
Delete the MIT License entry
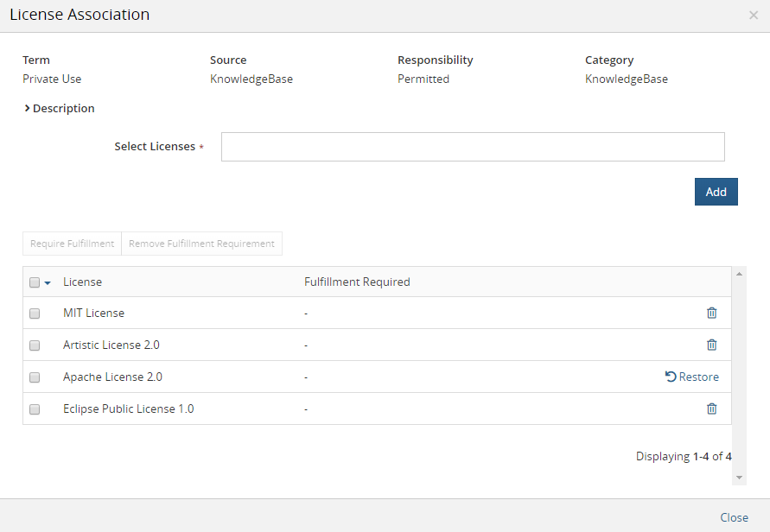711,313
